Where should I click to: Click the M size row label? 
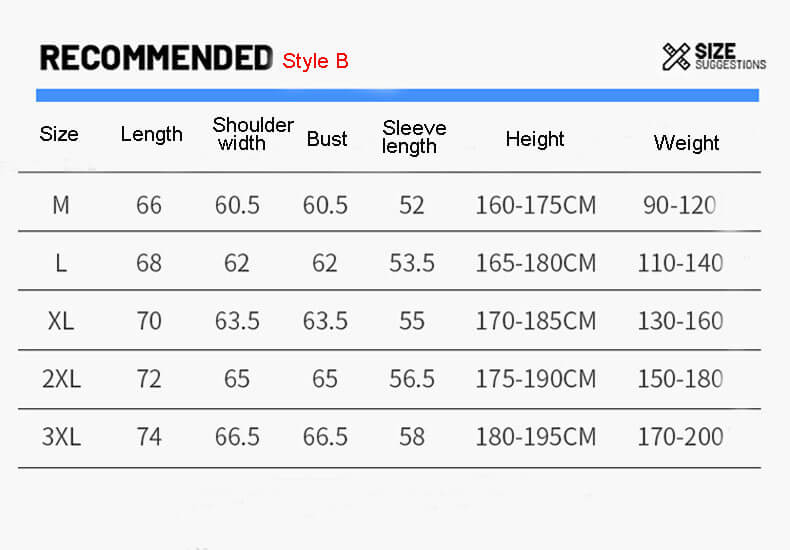tap(61, 205)
